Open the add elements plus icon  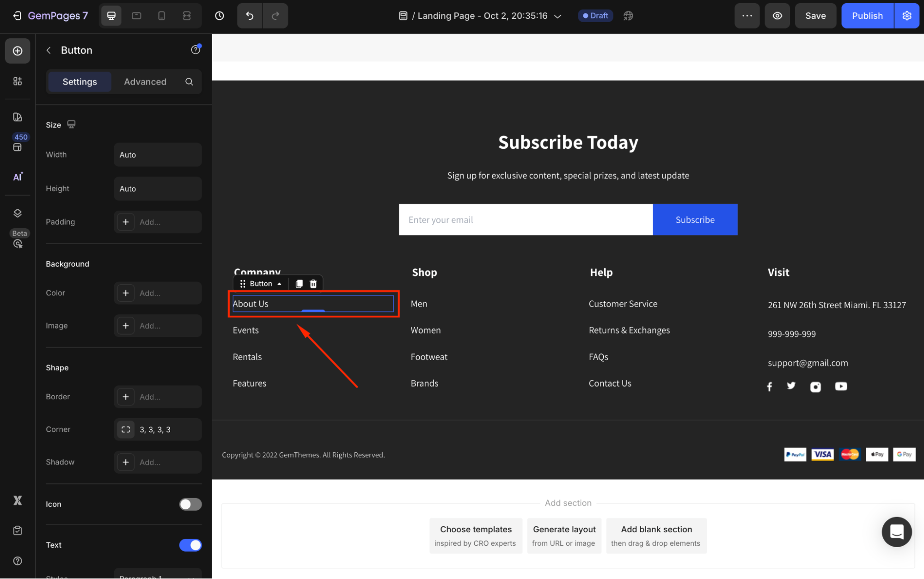(x=18, y=51)
